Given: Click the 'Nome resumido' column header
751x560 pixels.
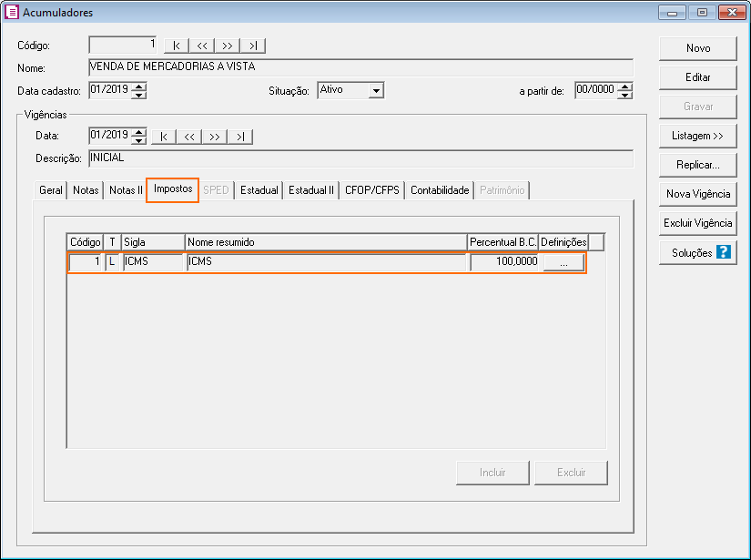Looking at the screenshot, I should pyautogui.click(x=326, y=242).
